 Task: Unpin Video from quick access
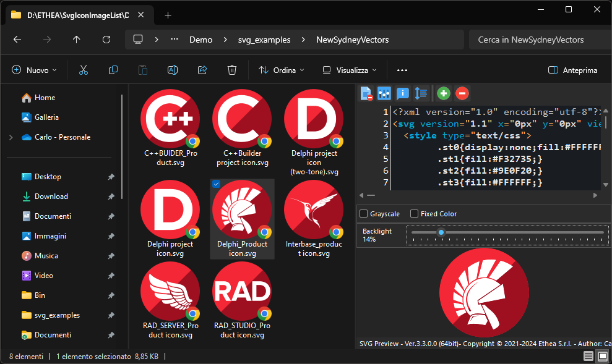click(111, 276)
